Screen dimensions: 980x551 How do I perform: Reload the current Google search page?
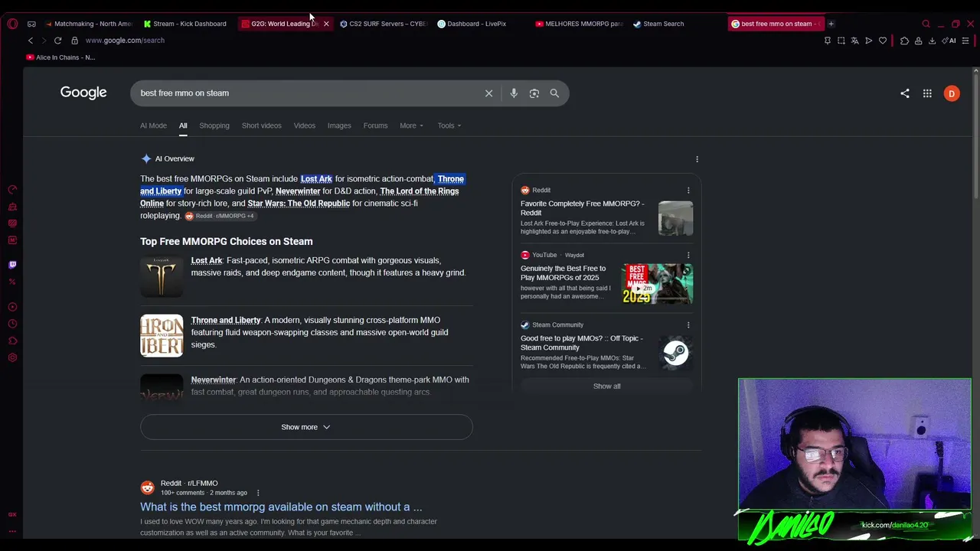(57, 41)
